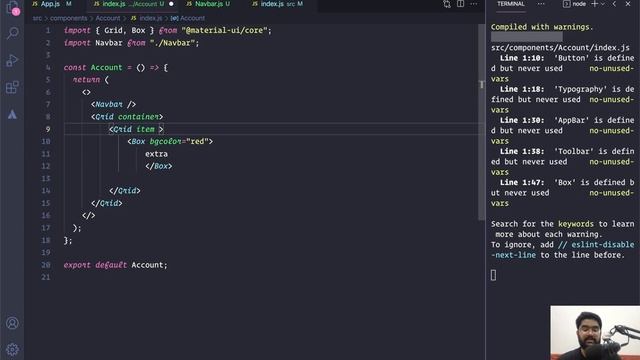Place cursor in <Grid item > tag
Screen dimensions: 640x360
pos(136,129)
